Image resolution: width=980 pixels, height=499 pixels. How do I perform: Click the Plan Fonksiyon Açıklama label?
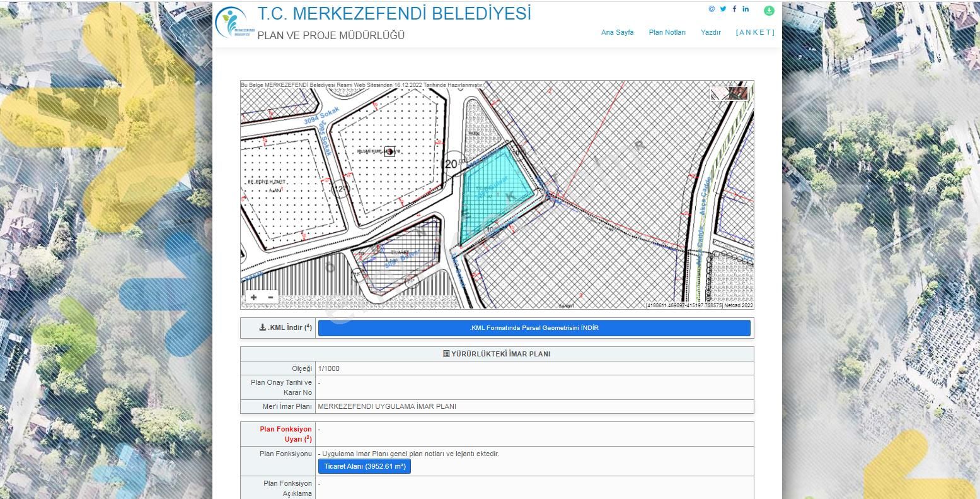coord(287,488)
